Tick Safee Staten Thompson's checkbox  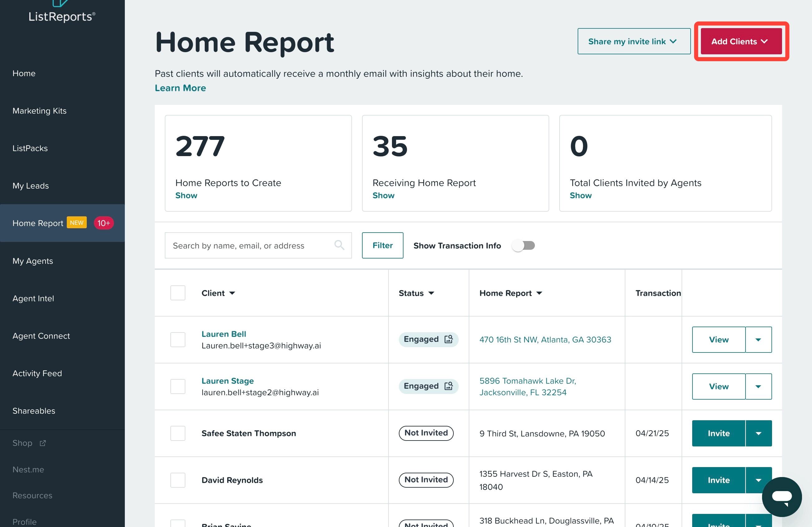[178, 433]
